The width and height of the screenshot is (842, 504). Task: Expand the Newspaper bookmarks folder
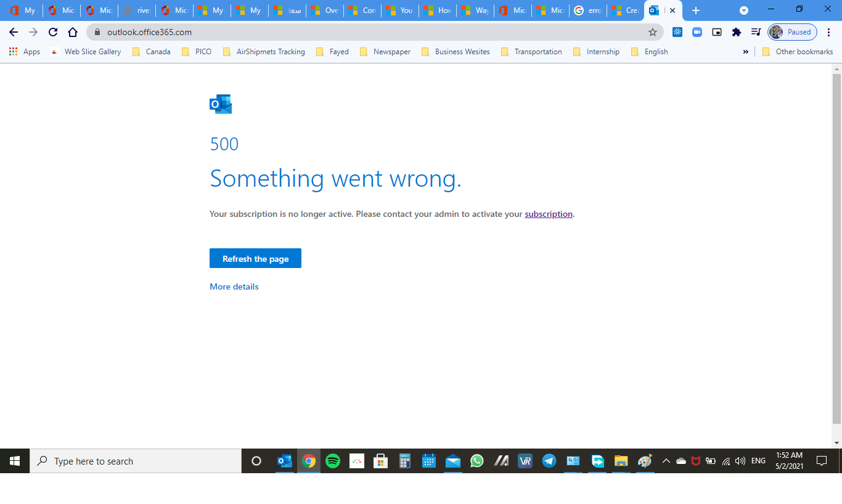click(x=385, y=52)
